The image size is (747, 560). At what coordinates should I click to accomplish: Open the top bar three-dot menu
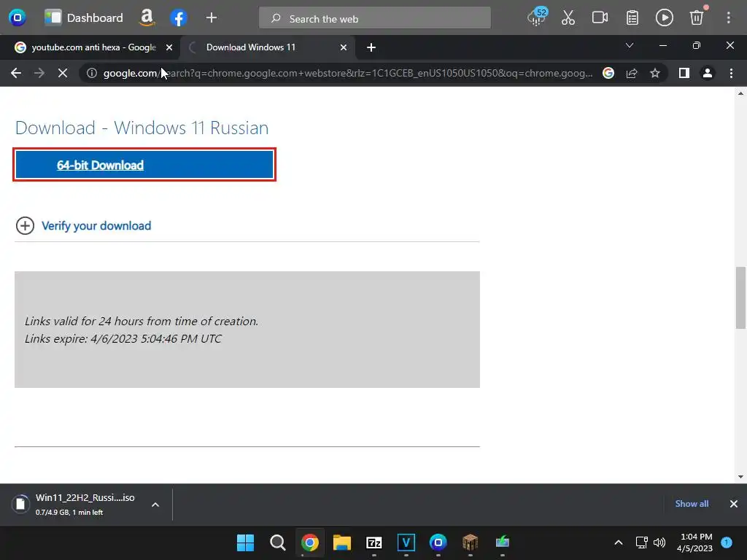point(729,18)
